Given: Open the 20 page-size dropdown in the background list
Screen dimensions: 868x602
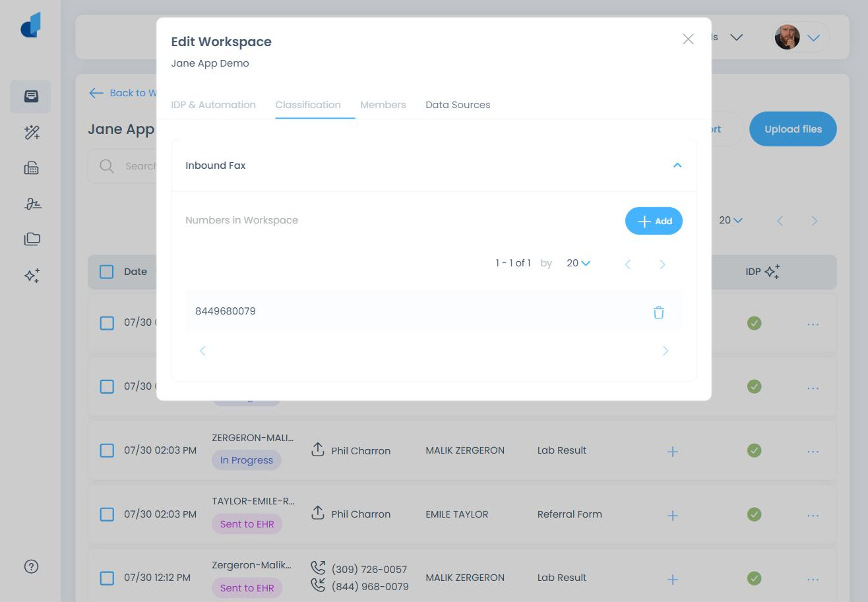Looking at the screenshot, I should click(731, 220).
